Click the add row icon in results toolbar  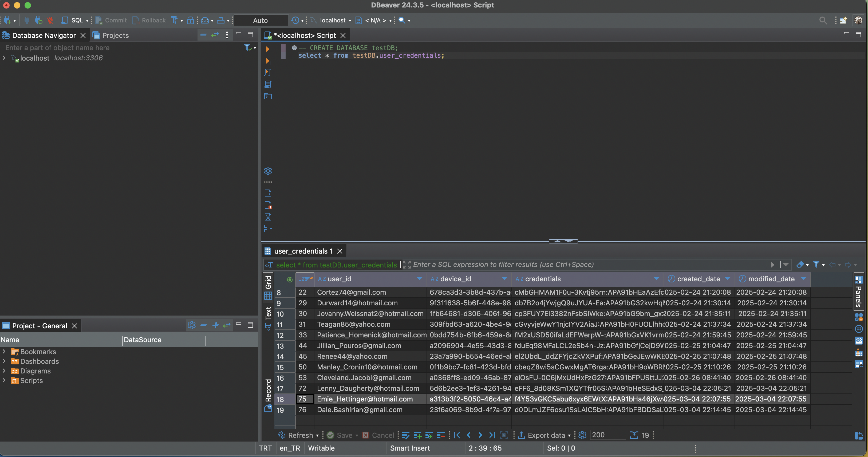pyautogui.click(x=417, y=435)
